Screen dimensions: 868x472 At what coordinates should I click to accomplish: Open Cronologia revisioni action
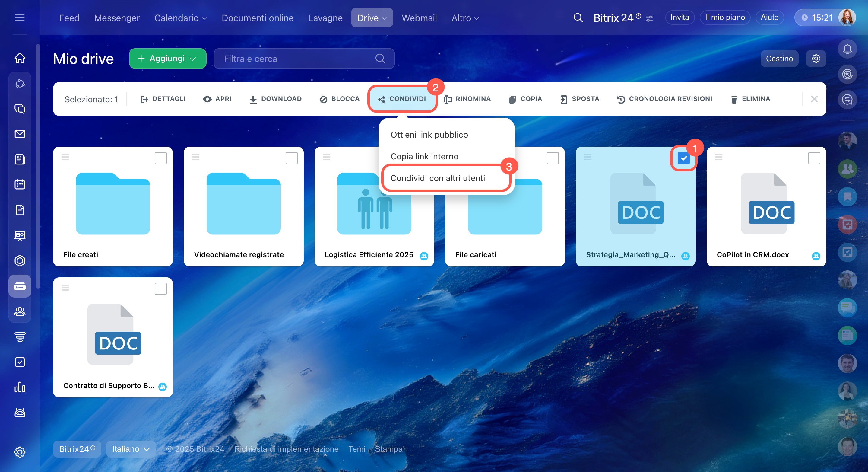pyautogui.click(x=664, y=99)
